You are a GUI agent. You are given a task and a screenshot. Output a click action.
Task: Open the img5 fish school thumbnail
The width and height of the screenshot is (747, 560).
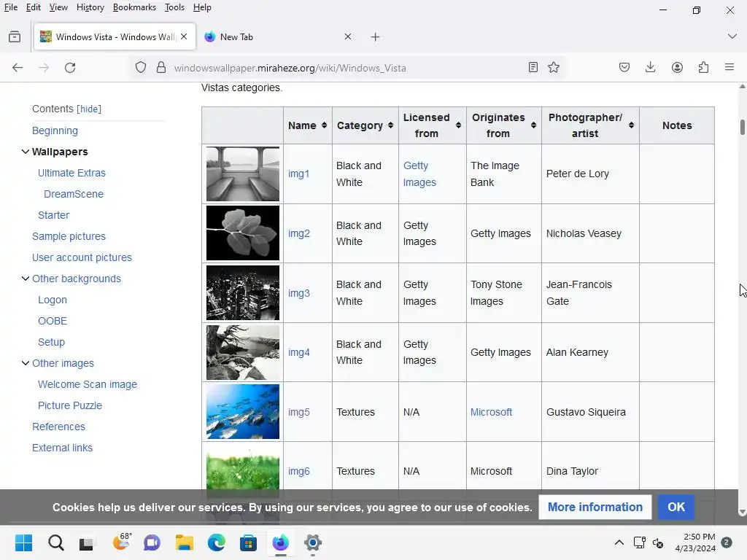point(242,412)
